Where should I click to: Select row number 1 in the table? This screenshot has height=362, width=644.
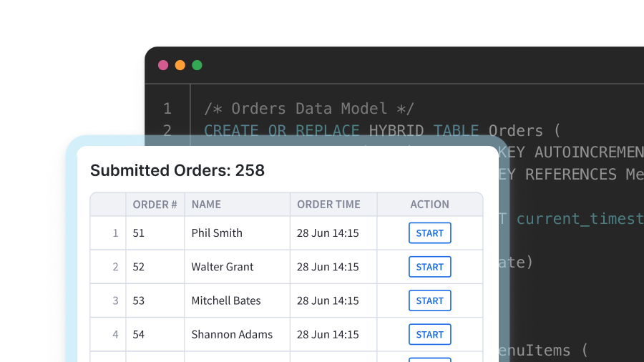(115, 233)
